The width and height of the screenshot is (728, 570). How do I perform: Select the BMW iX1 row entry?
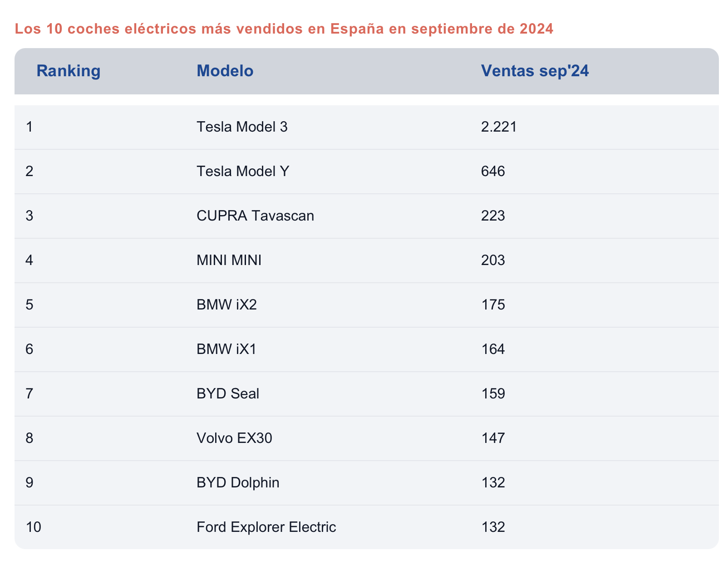(226, 349)
